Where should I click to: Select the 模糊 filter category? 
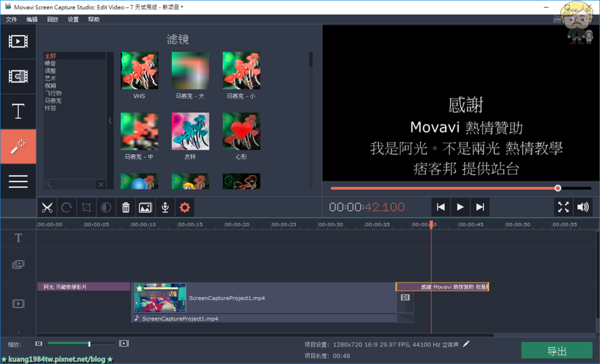tap(74, 85)
